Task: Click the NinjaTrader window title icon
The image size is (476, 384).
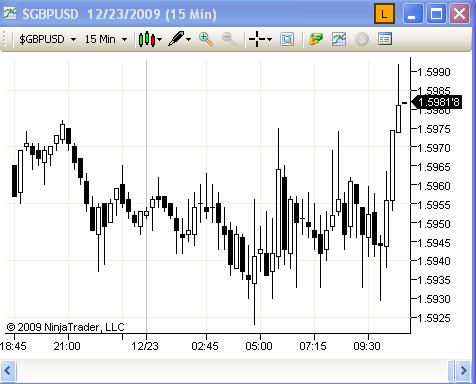Action: (9, 13)
